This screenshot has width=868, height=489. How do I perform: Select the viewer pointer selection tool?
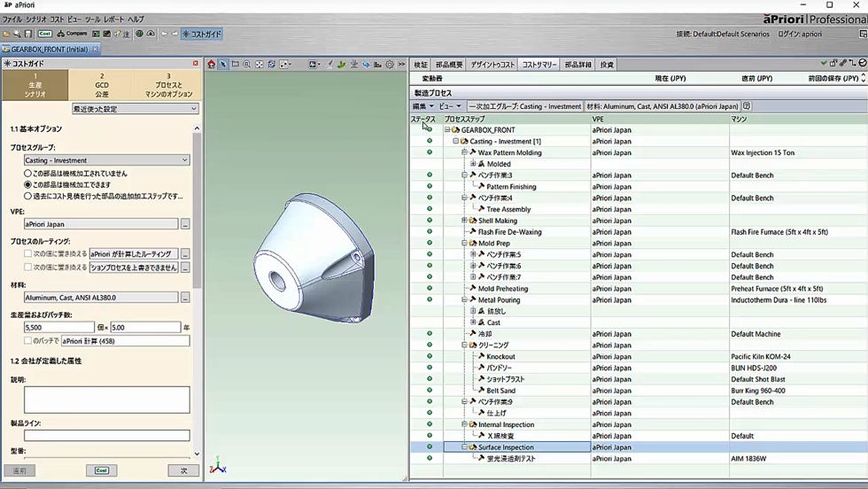[x=223, y=65]
